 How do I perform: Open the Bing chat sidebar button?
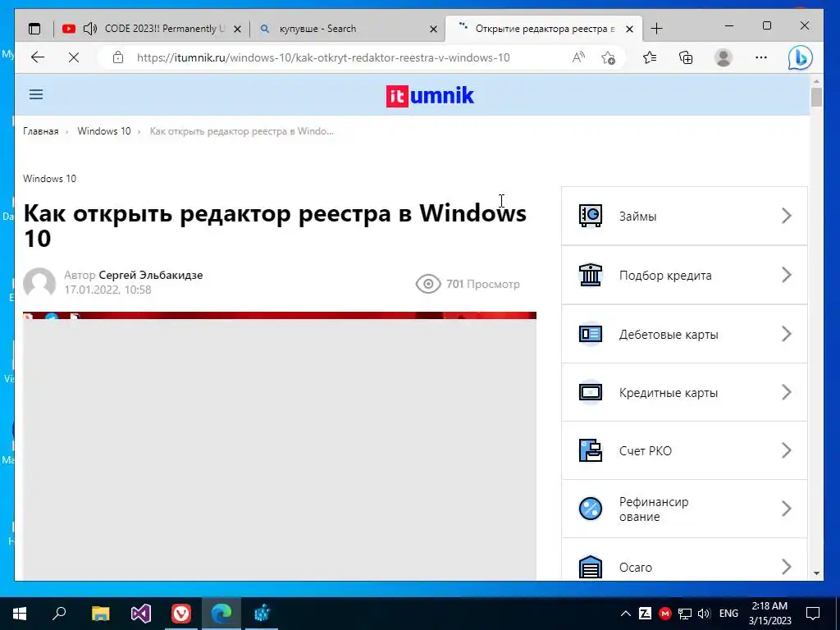pyautogui.click(x=800, y=57)
